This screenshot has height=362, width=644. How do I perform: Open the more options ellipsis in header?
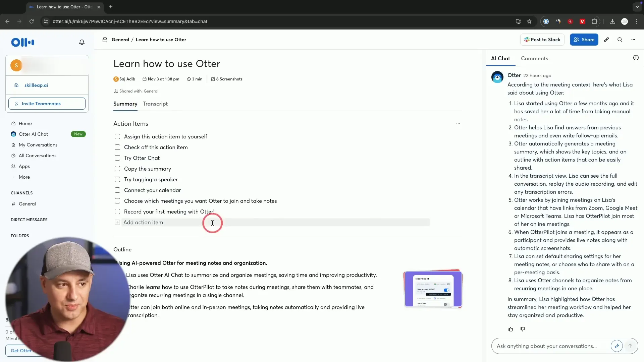pyautogui.click(x=633, y=40)
